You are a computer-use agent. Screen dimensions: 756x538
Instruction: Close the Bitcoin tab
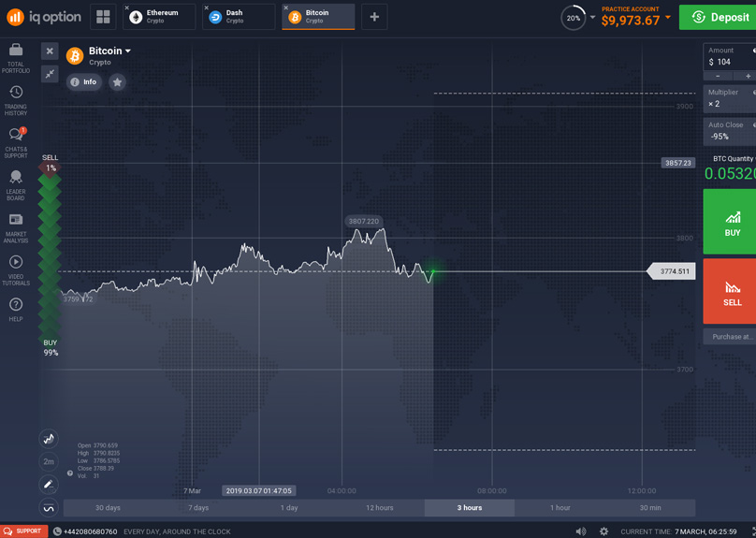coord(286,7)
